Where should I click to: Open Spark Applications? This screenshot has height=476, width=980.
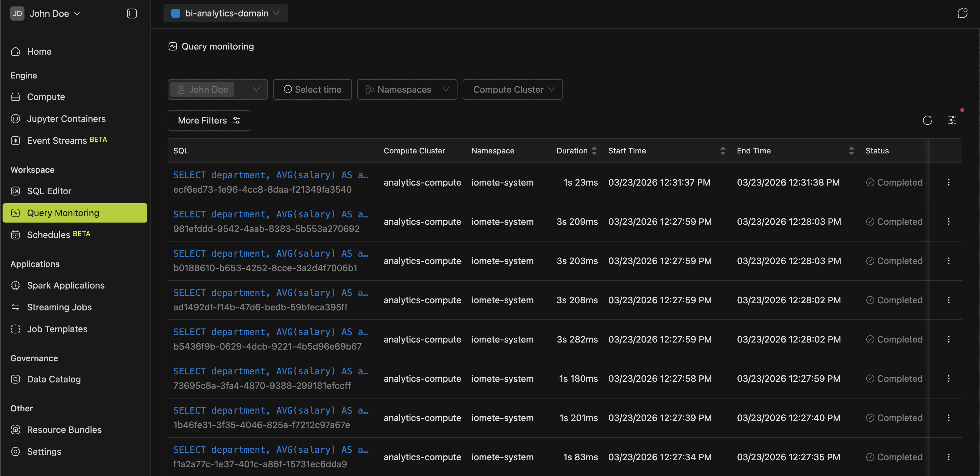click(65, 285)
